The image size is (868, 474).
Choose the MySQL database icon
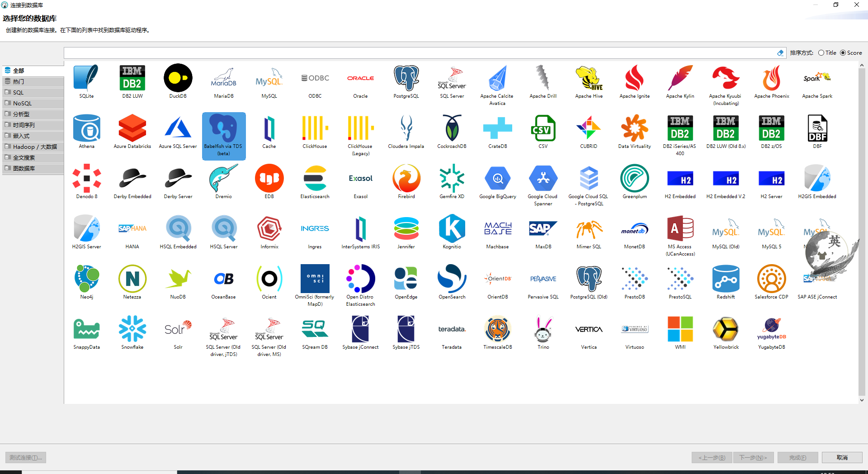pos(269,81)
